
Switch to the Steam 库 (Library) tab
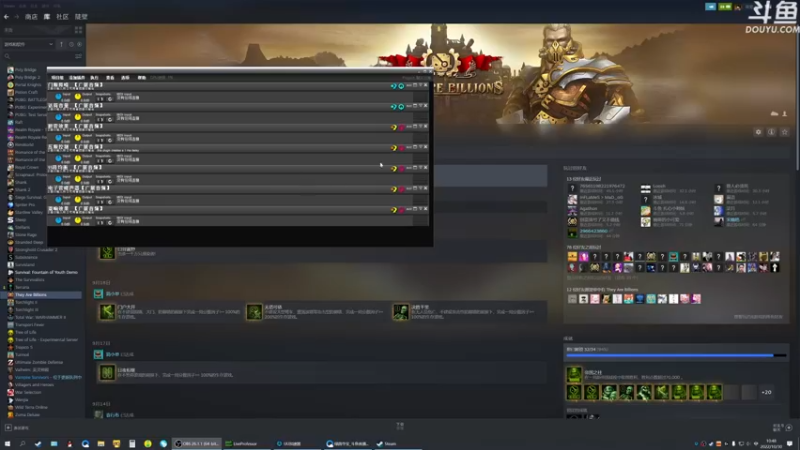point(47,17)
